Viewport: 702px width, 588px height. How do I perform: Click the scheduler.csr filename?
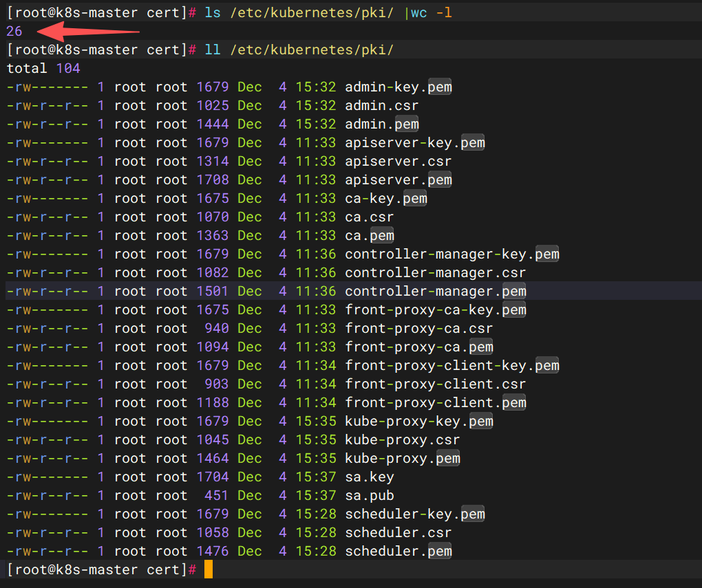tap(398, 532)
